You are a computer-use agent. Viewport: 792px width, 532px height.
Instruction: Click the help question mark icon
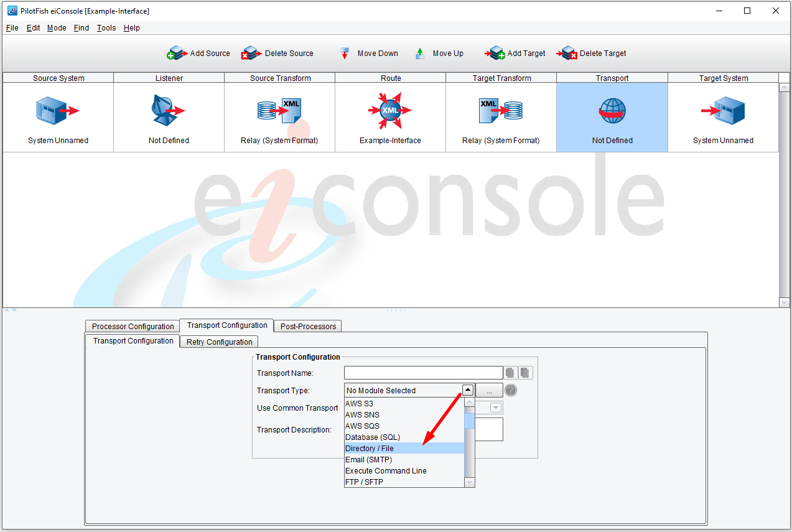511,390
